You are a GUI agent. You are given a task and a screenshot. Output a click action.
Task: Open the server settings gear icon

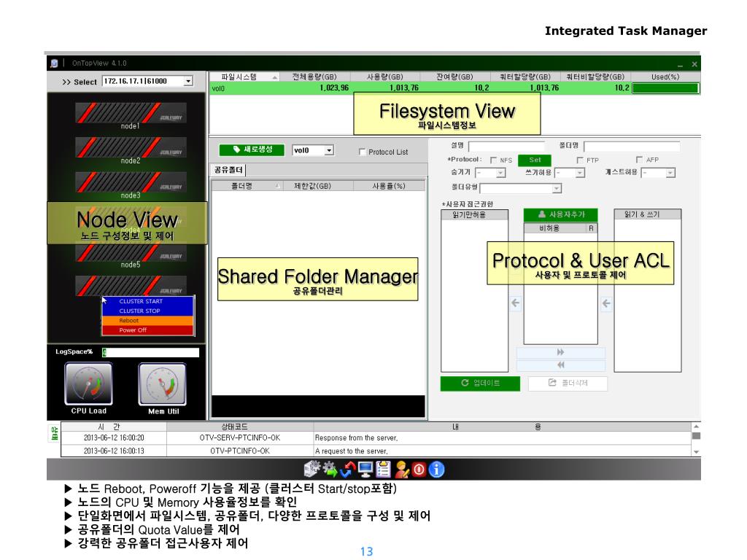tap(312, 469)
